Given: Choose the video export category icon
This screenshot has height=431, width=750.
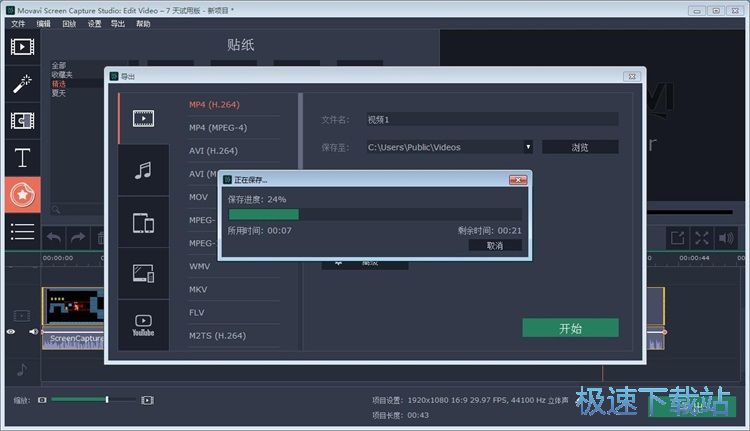Looking at the screenshot, I should tap(143, 118).
